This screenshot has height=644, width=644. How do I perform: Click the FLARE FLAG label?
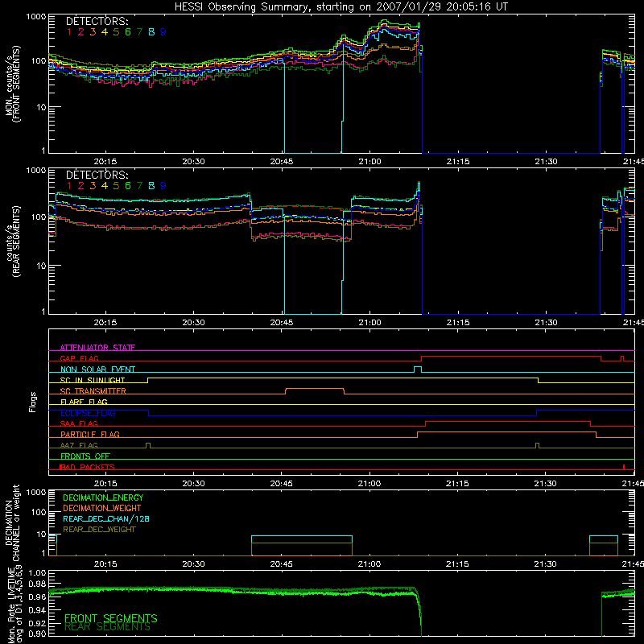click(x=84, y=402)
